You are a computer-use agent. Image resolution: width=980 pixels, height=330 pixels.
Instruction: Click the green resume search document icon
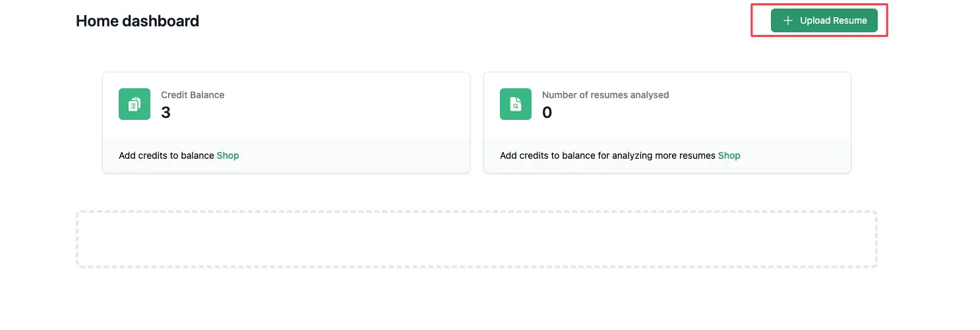pyautogui.click(x=516, y=104)
